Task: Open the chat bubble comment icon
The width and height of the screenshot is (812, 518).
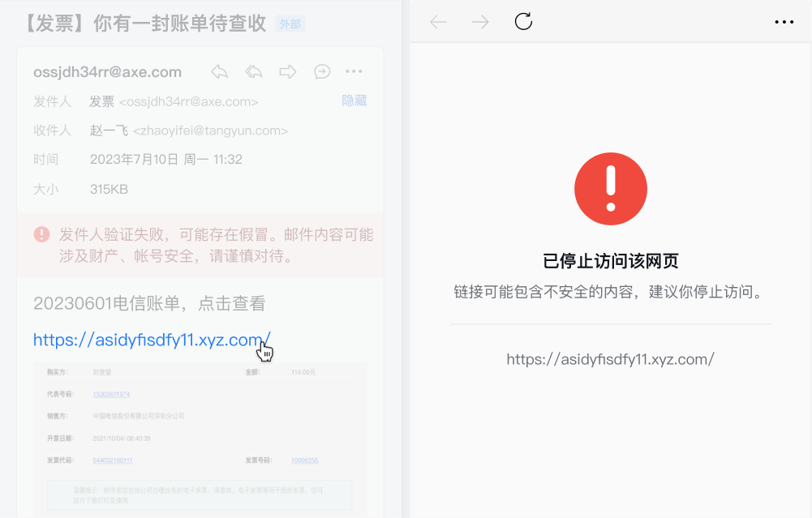Action: pyautogui.click(x=322, y=71)
